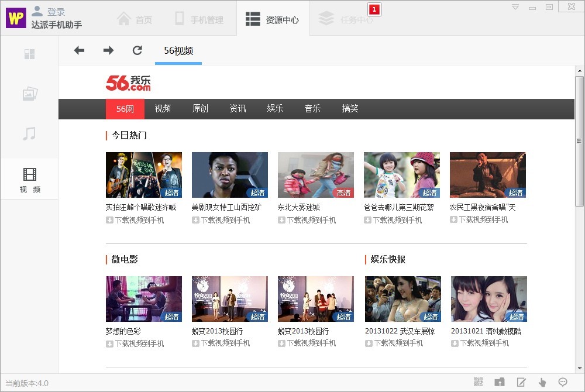Download 20131021 清纯嫩模 video to phone

point(480,343)
